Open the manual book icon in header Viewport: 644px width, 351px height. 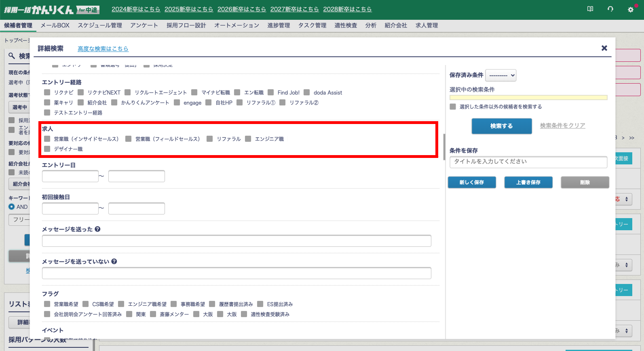[x=590, y=9]
